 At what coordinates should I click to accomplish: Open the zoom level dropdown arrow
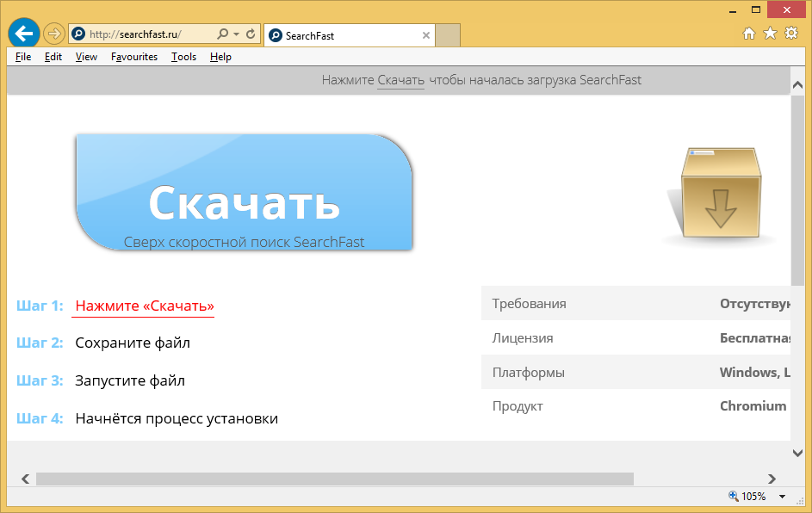tap(782, 497)
